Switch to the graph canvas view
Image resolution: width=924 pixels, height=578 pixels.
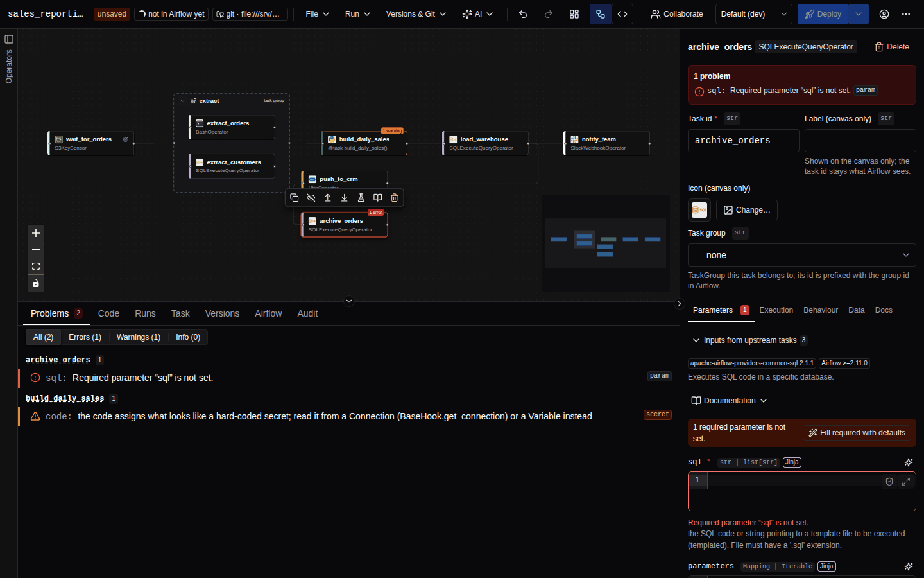coord(601,14)
